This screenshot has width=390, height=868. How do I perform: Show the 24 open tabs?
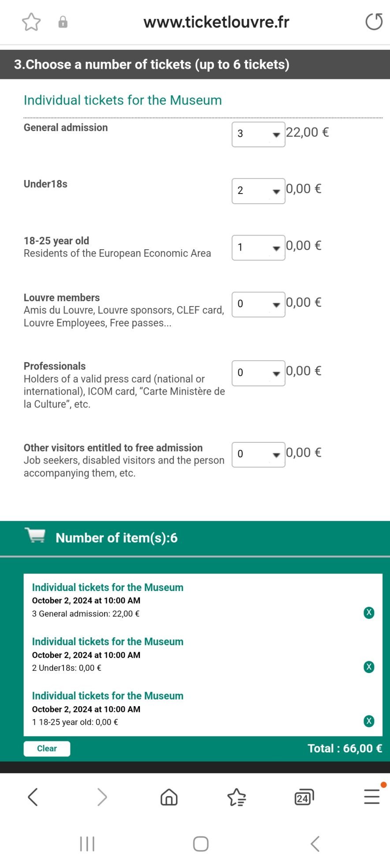(304, 797)
